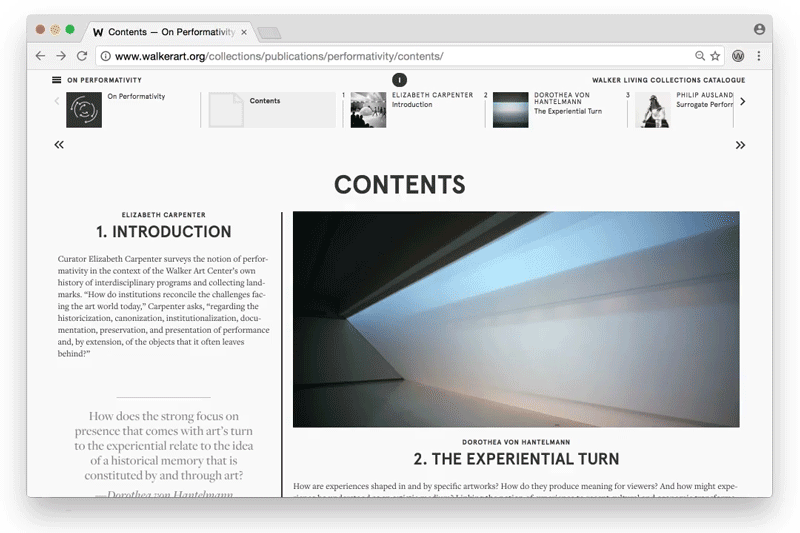Open Chrome three-dot menu
This screenshot has width=800, height=533.
click(759, 56)
